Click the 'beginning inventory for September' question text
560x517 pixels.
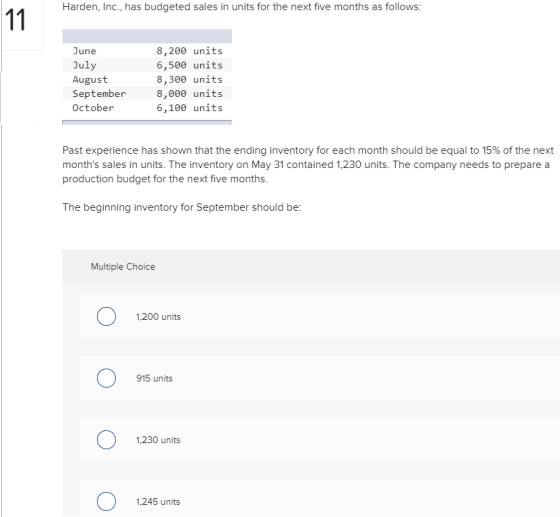click(x=182, y=207)
